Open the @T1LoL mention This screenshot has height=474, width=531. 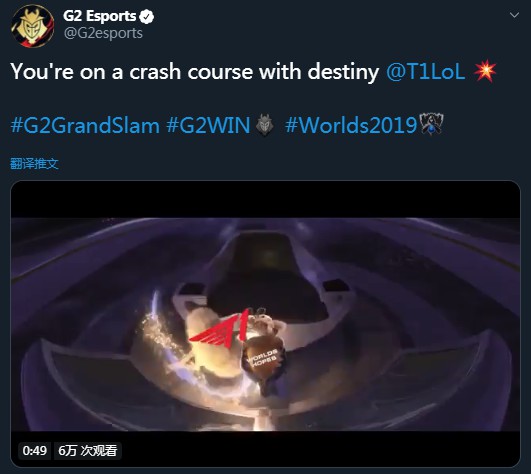pos(426,72)
